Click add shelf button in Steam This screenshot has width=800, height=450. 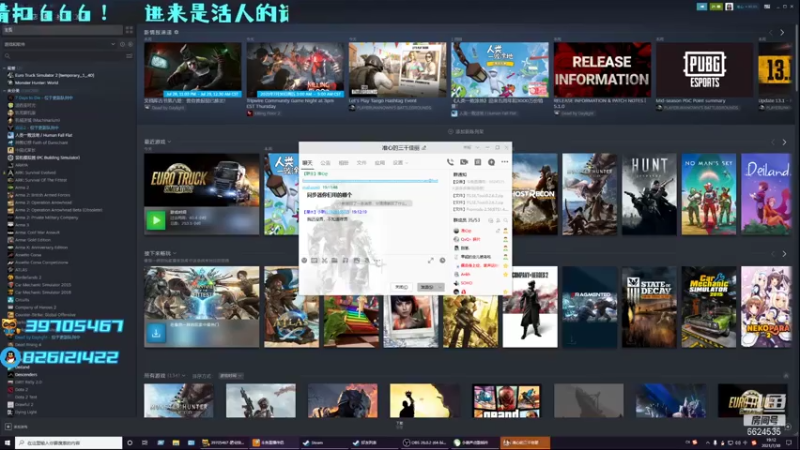pyautogui.click(x=466, y=132)
